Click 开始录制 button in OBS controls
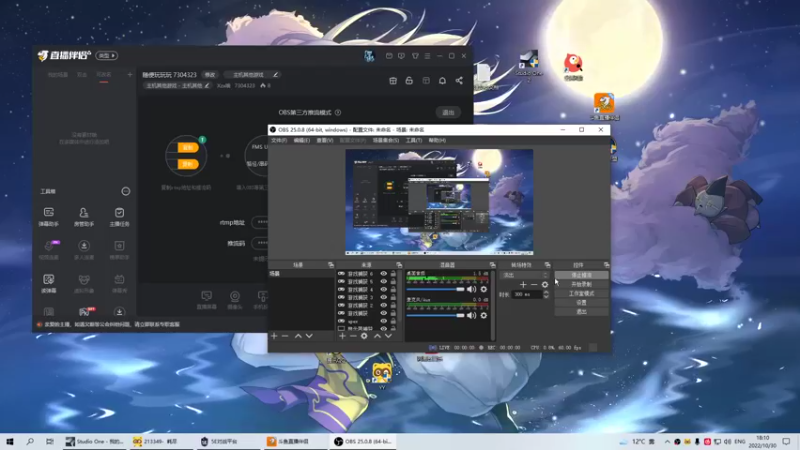 click(582, 284)
